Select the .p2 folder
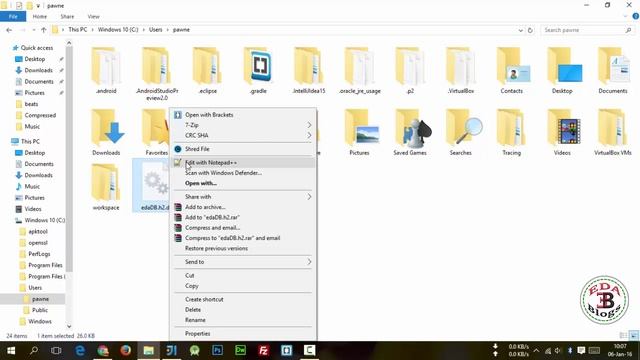This screenshot has height=360, width=640. [410, 70]
